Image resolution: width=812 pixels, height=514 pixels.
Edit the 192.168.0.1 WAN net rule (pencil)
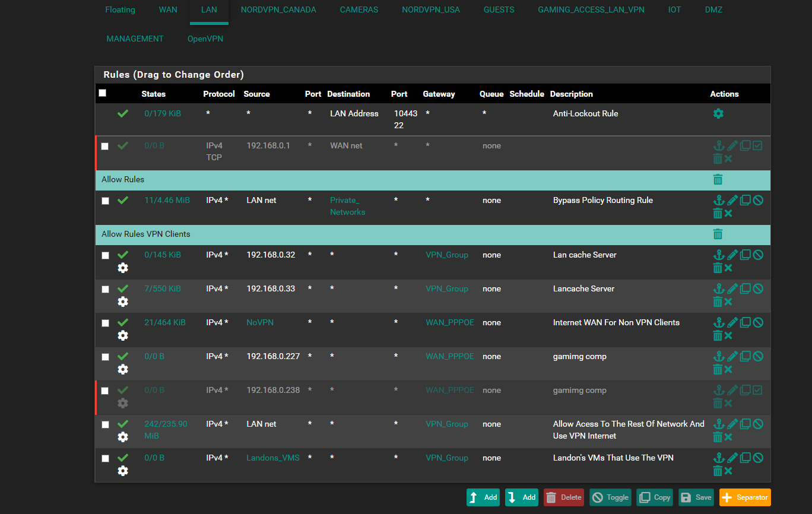(732, 145)
